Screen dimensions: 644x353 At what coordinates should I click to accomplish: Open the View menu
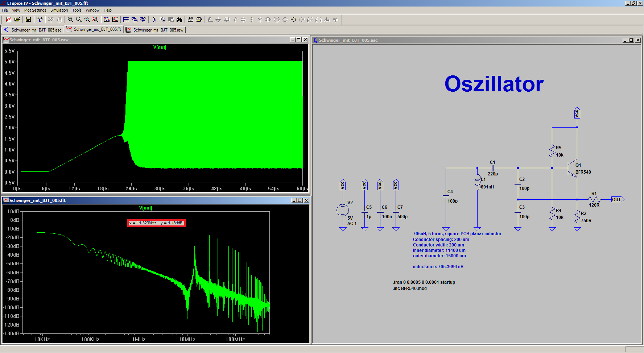coord(16,10)
